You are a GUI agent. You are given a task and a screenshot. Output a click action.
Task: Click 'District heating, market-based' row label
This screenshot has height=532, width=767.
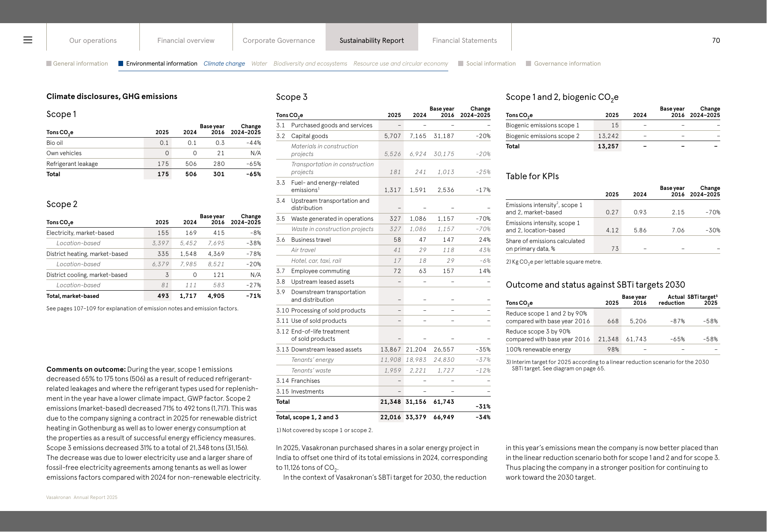(87, 254)
